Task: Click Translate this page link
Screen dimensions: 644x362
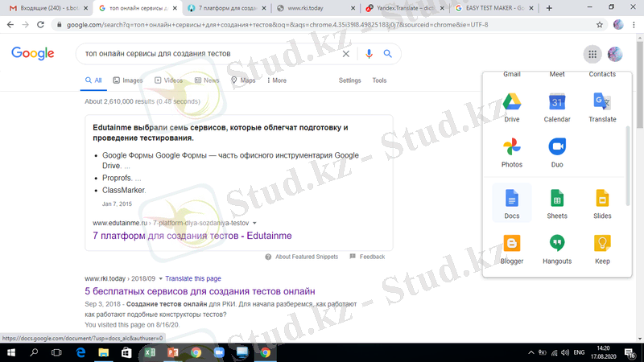Action: pos(193,278)
